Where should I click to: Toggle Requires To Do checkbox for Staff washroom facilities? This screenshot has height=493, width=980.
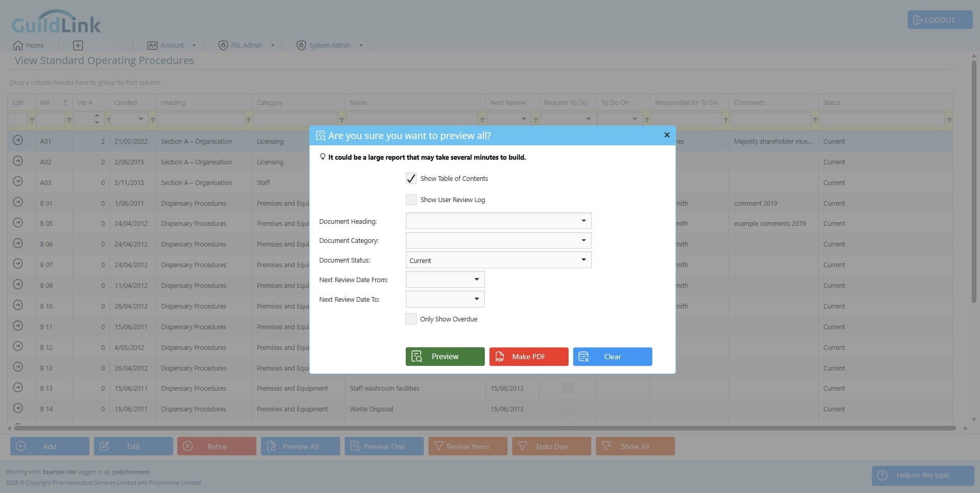coord(568,388)
